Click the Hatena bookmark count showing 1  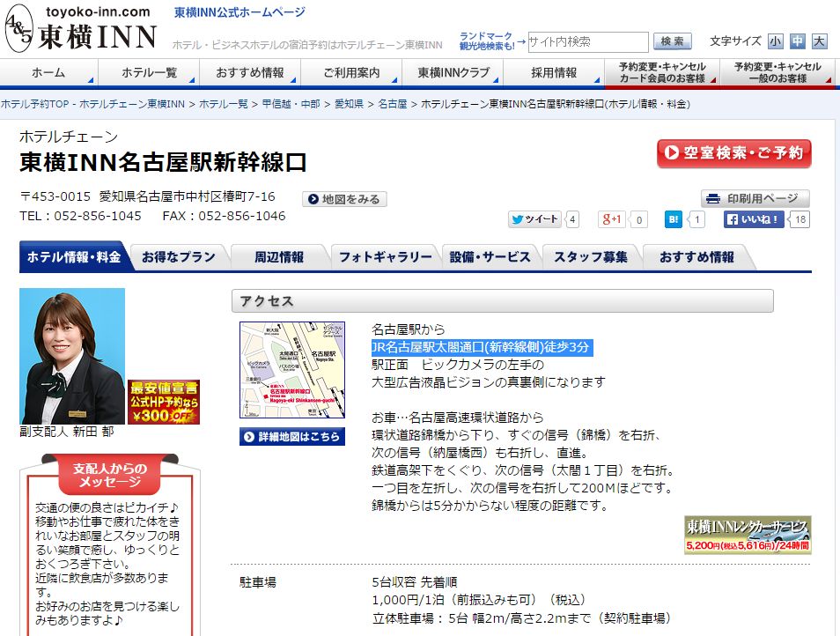[696, 219]
